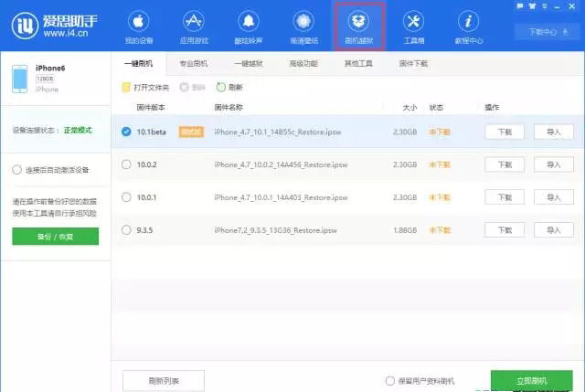The height and width of the screenshot is (392, 585).
Task: Select the 10.0.2 firmware radio button
Action: (x=126, y=164)
